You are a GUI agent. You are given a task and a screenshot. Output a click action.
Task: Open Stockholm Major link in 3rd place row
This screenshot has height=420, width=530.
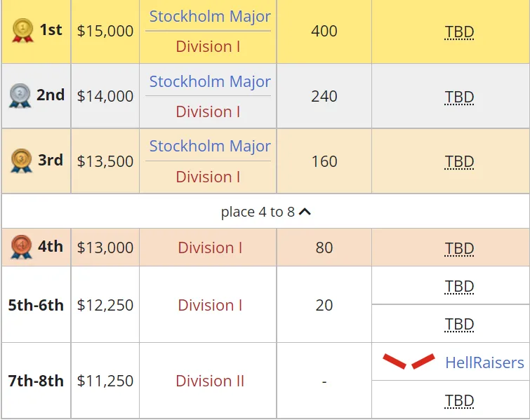pyautogui.click(x=210, y=146)
